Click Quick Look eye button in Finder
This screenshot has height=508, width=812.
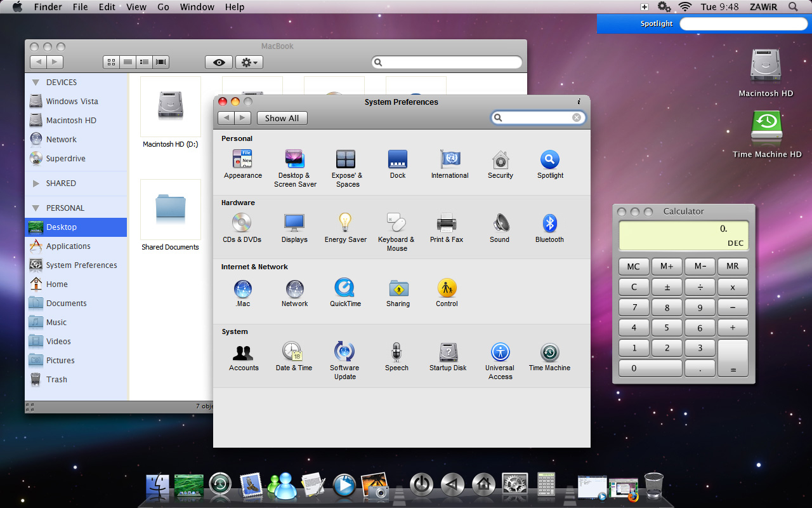coord(219,62)
